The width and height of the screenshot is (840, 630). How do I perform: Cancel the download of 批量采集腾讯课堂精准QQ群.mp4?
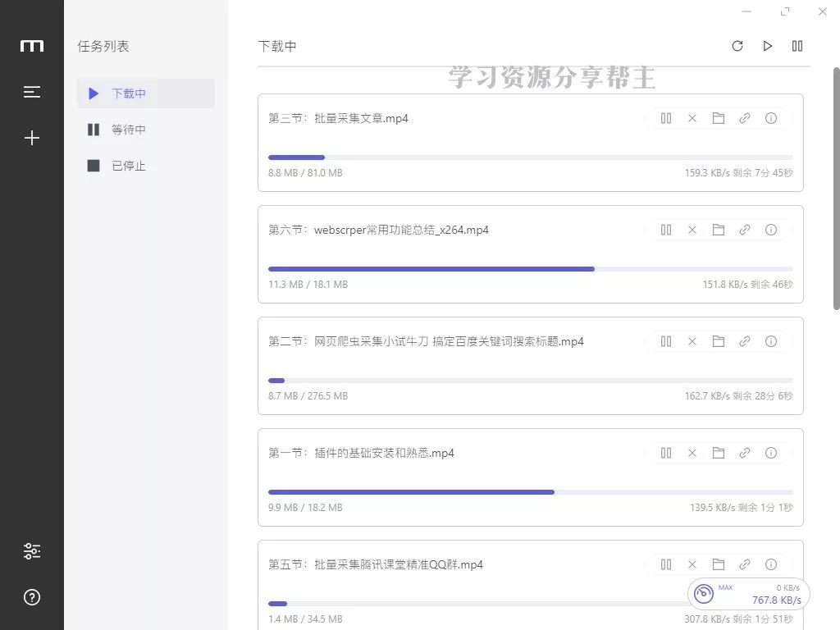click(692, 564)
